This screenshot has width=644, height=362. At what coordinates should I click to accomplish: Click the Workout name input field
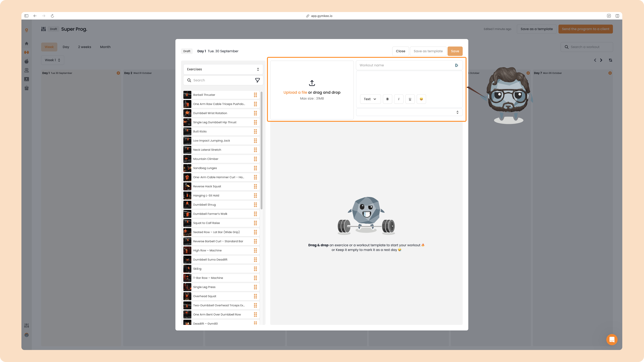(x=409, y=65)
